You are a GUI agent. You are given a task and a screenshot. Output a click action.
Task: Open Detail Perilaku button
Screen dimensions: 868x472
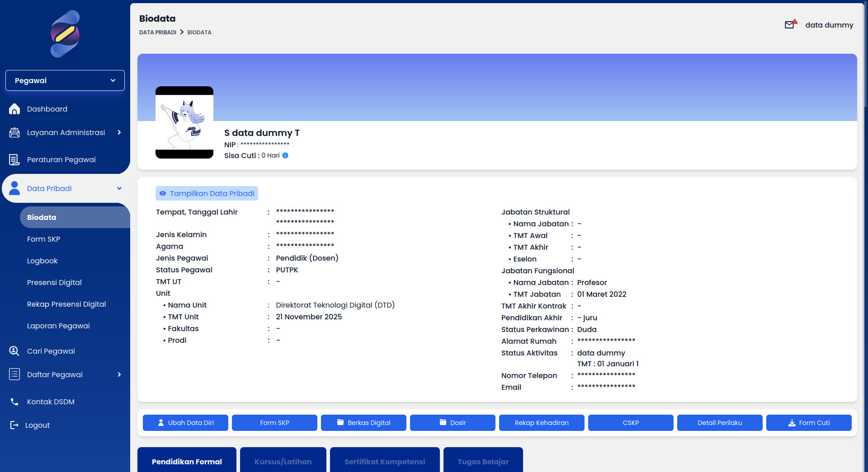click(720, 423)
